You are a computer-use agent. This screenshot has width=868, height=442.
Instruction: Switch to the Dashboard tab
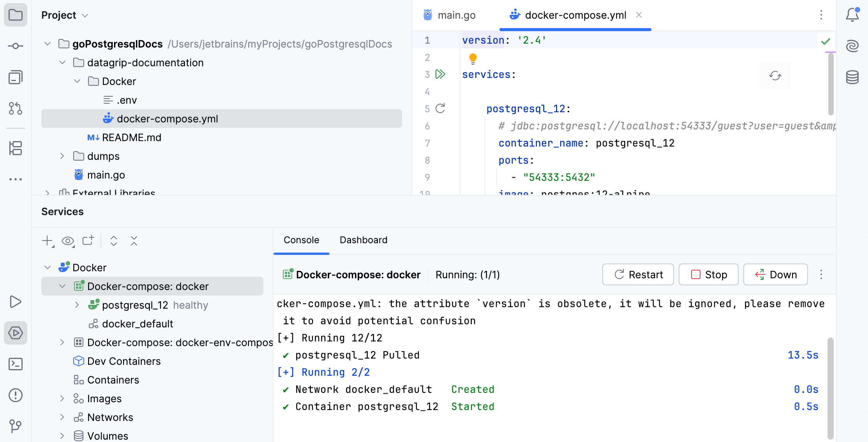pyautogui.click(x=363, y=240)
